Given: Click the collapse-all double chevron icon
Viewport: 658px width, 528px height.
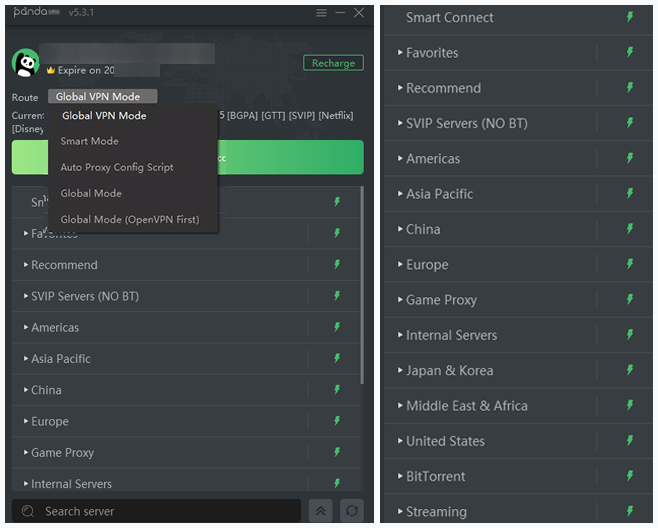Looking at the screenshot, I should [319, 511].
